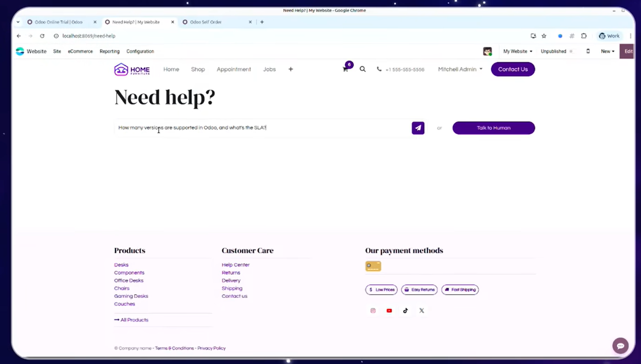
Task: Click the shopping cart icon
Action: (346, 69)
